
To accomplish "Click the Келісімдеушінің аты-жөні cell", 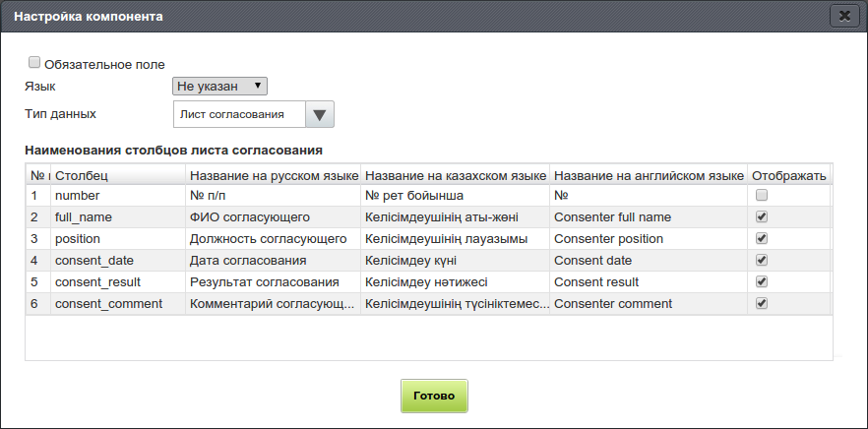I will point(455,217).
